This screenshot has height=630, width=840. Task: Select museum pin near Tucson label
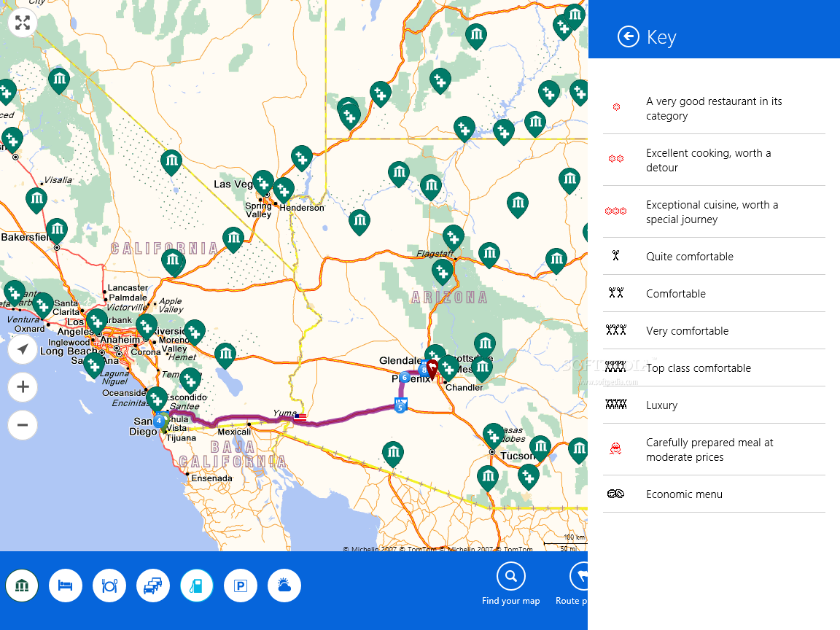pos(540,447)
